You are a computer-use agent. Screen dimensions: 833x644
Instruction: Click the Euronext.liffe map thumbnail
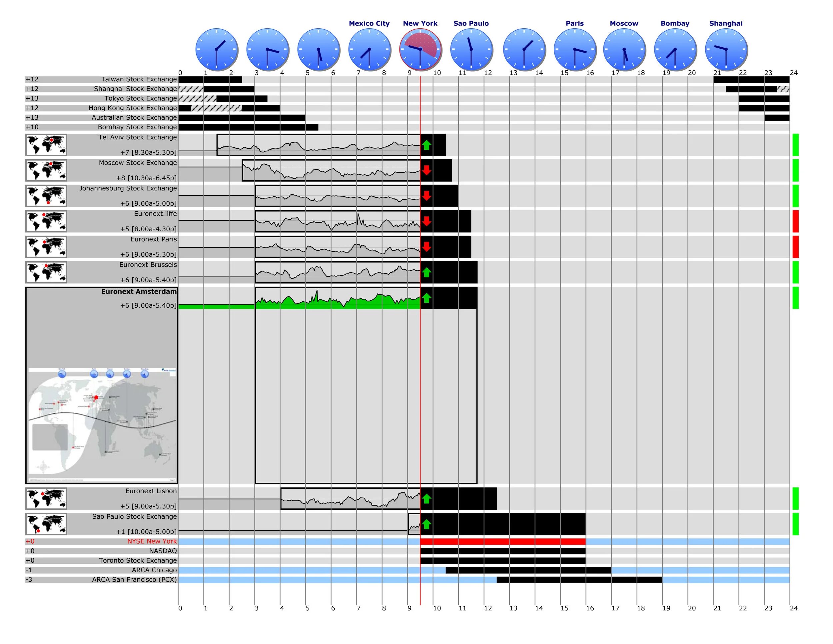(x=46, y=221)
